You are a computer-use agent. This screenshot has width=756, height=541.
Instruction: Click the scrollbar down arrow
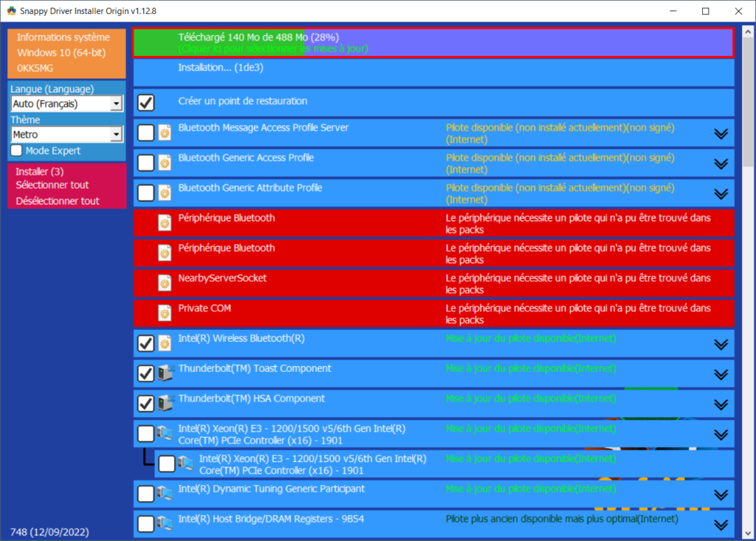[x=748, y=534]
